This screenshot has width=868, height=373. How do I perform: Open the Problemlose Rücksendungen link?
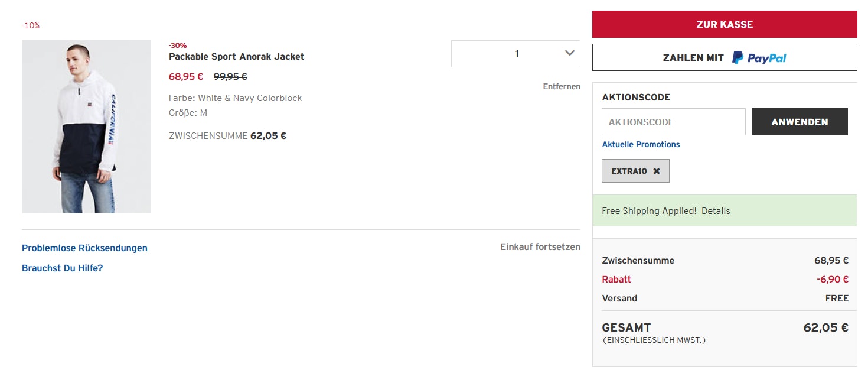84,248
